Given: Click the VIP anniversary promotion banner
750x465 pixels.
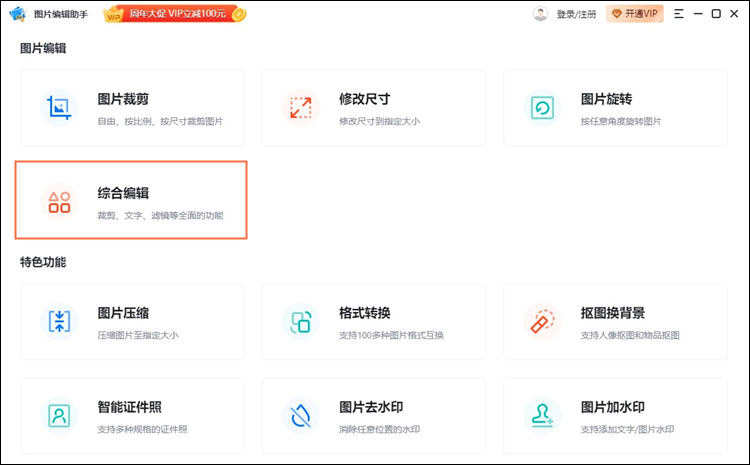Looking at the screenshot, I should click(x=174, y=14).
